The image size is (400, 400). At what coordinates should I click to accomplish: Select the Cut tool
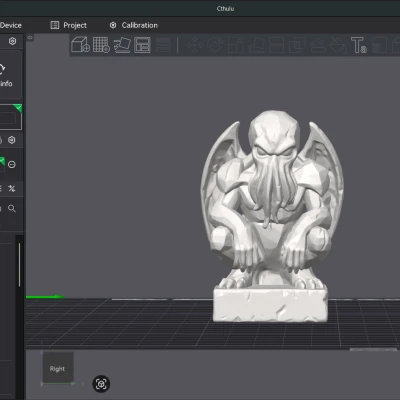click(x=276, y=45)
